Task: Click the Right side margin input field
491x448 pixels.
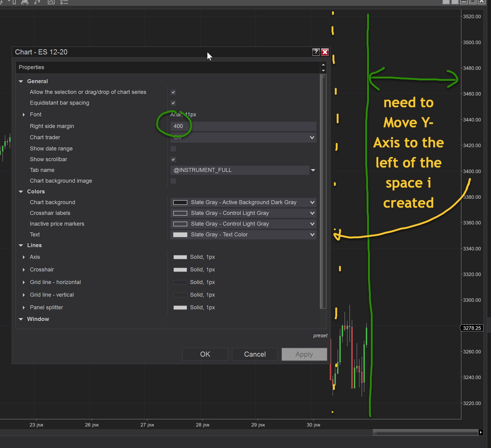Action: click(243, 126)
